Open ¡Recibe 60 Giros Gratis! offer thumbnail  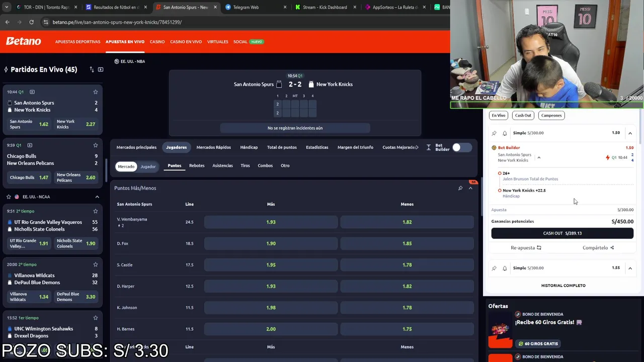point(500,329)
